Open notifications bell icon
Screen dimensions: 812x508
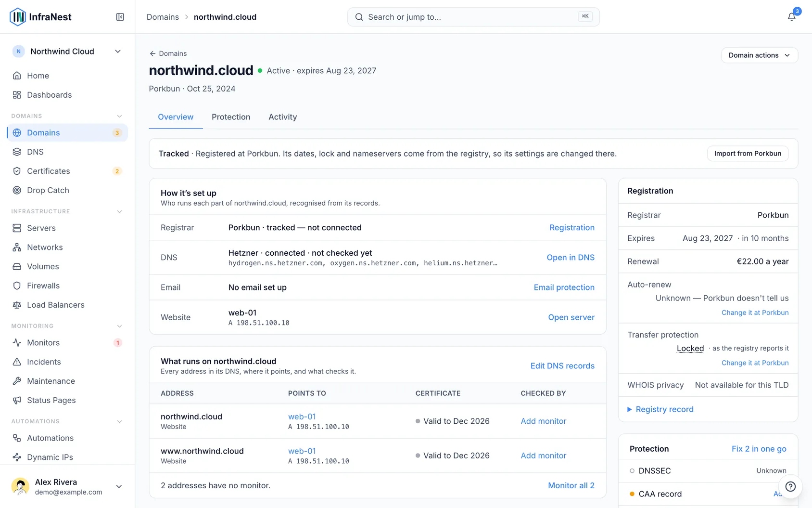coord(791,17)
